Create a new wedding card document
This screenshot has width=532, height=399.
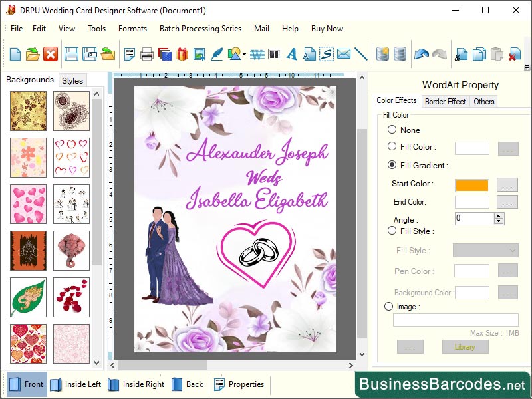15,55
